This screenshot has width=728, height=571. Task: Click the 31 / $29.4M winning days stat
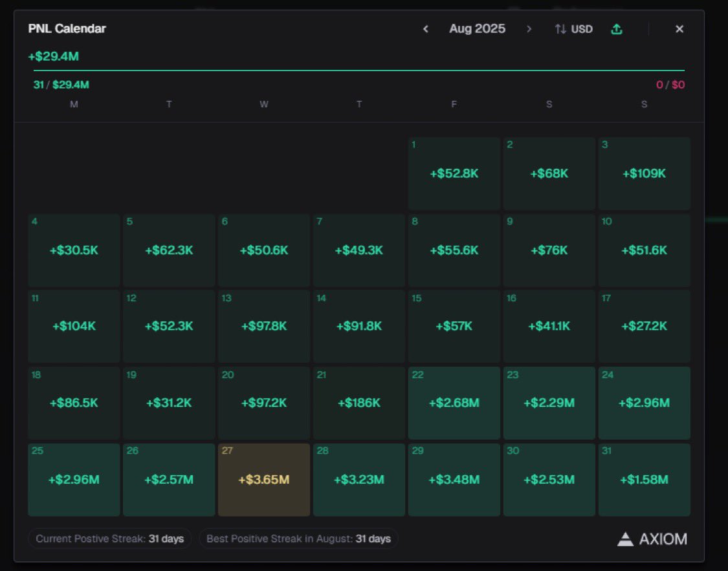point(61,85)
